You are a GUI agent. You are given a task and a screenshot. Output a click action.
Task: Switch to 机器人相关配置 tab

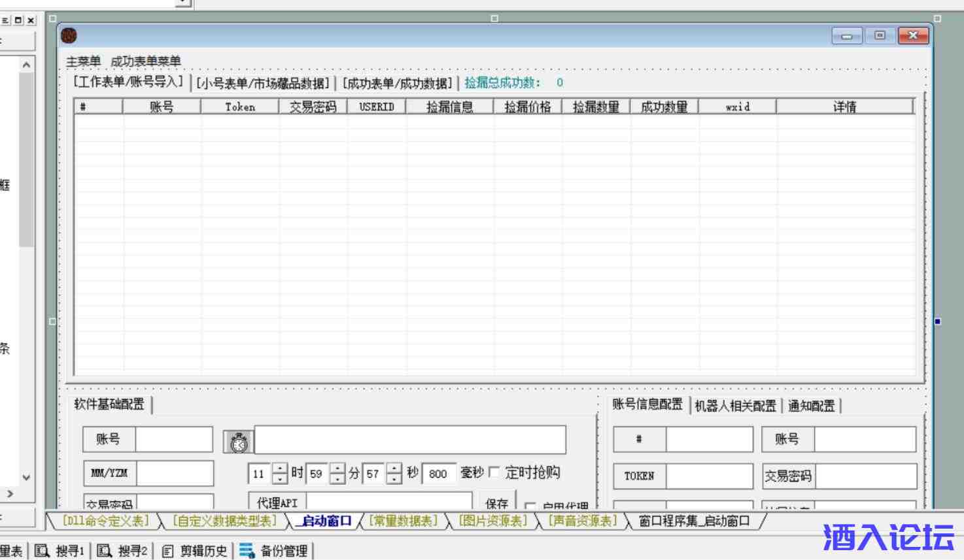tap(735, 406)
